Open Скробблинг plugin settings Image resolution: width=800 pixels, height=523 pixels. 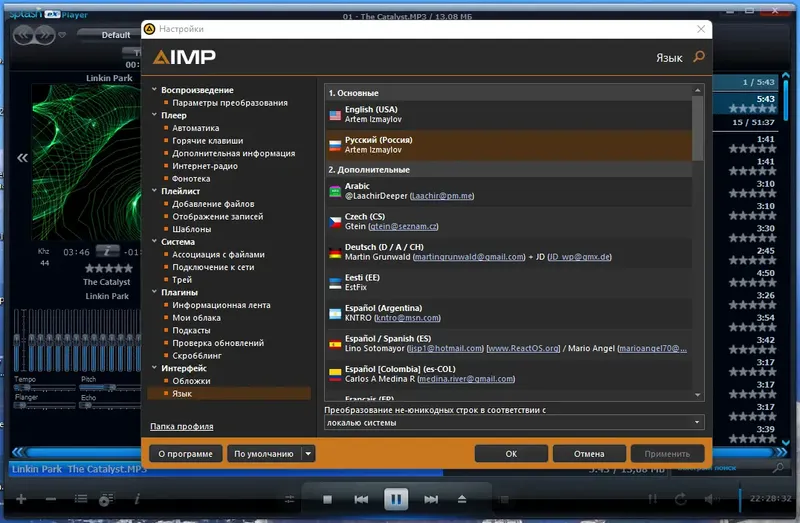click(197, 356)
